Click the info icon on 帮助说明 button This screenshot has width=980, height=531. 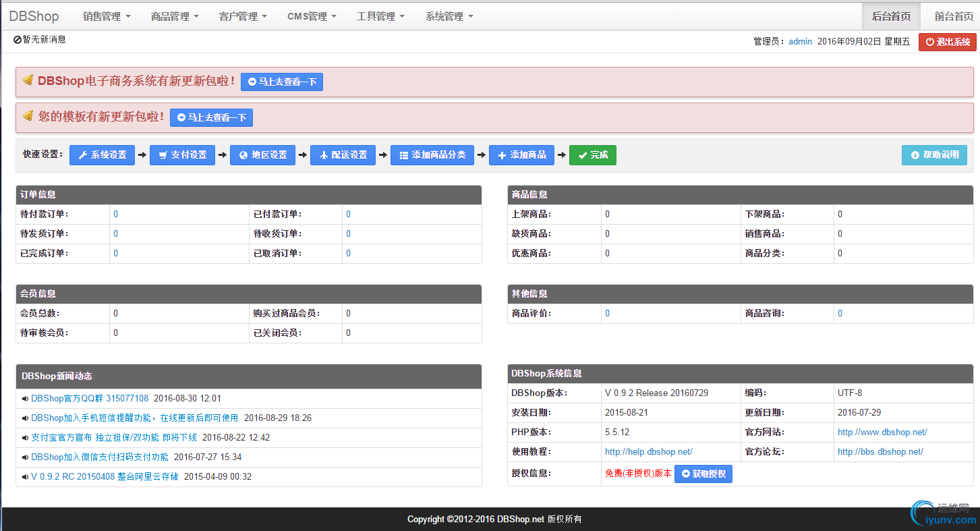(915, 155)
